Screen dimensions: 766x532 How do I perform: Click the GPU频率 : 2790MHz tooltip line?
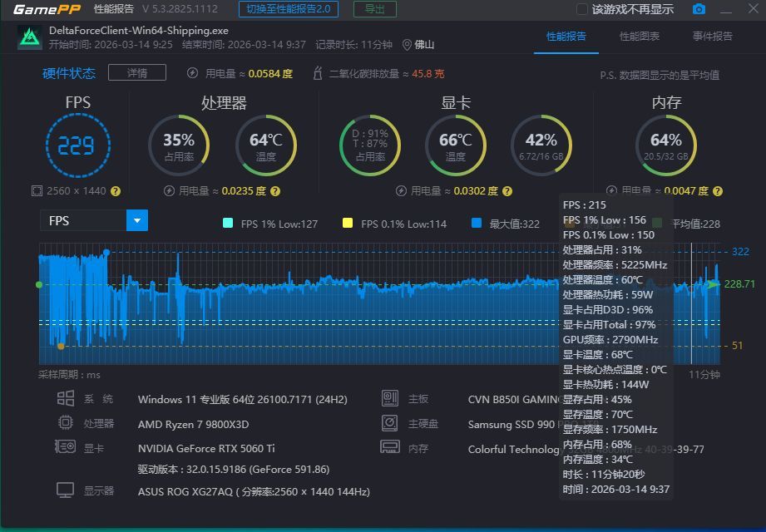(x=610, y=340)
